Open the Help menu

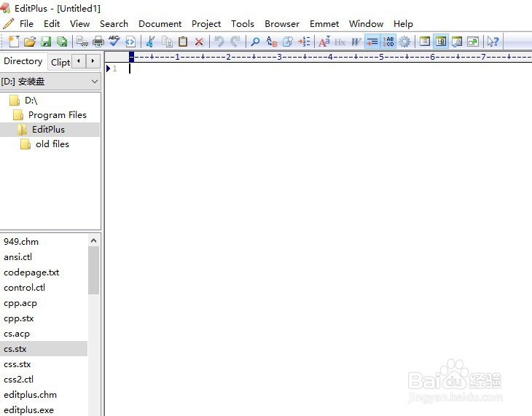click(x=403, y=24)
